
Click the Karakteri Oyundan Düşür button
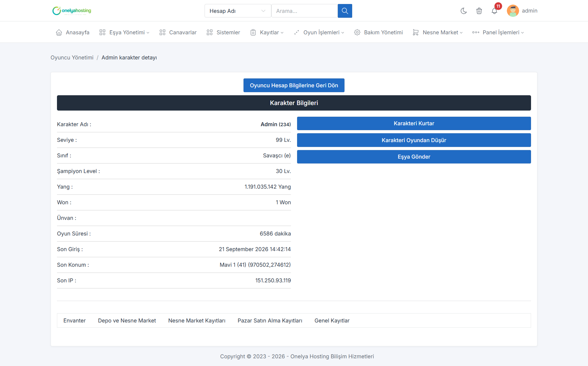click(x=414, y=140)
